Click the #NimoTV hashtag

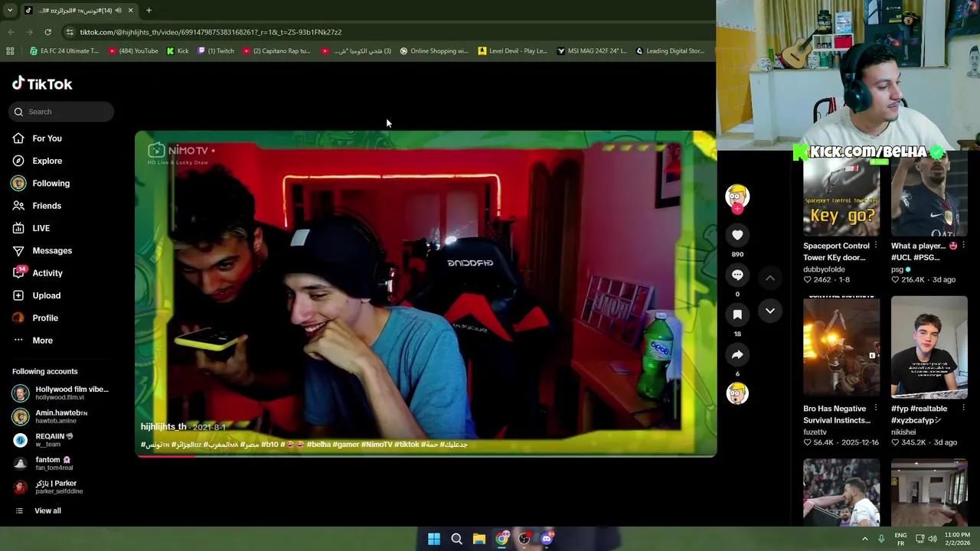[377, 445]
